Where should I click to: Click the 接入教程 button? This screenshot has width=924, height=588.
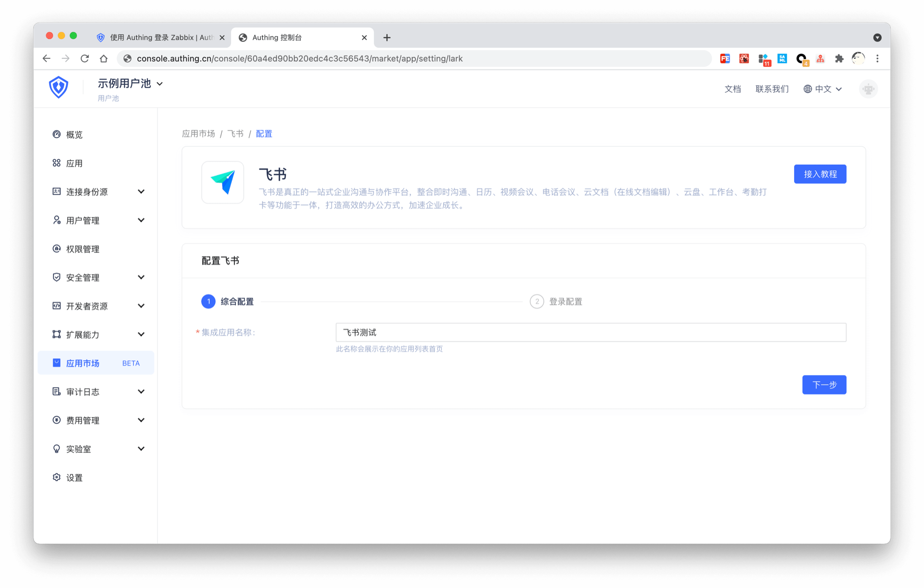point(820,174)
